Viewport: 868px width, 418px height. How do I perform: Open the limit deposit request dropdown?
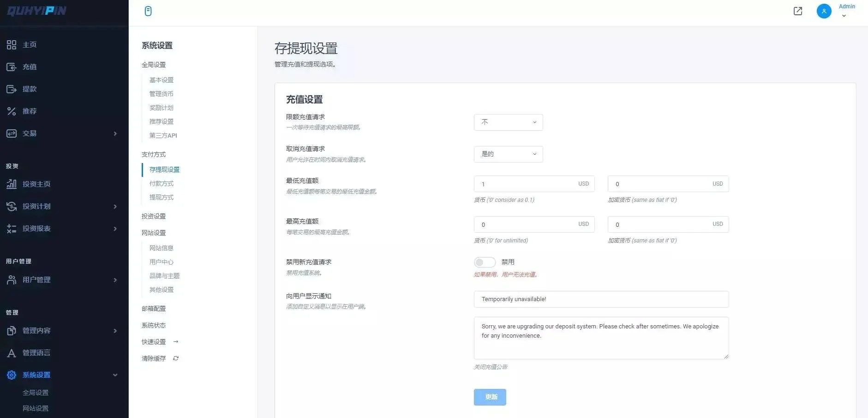coord(508,122)
